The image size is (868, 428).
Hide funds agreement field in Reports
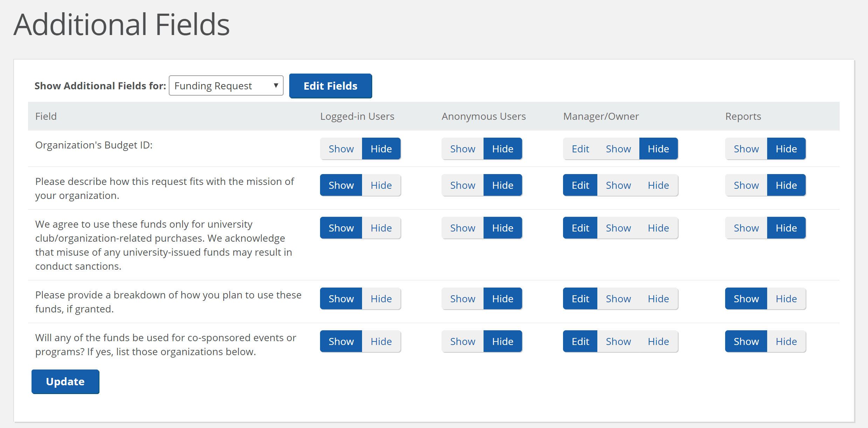pos(786,228)
